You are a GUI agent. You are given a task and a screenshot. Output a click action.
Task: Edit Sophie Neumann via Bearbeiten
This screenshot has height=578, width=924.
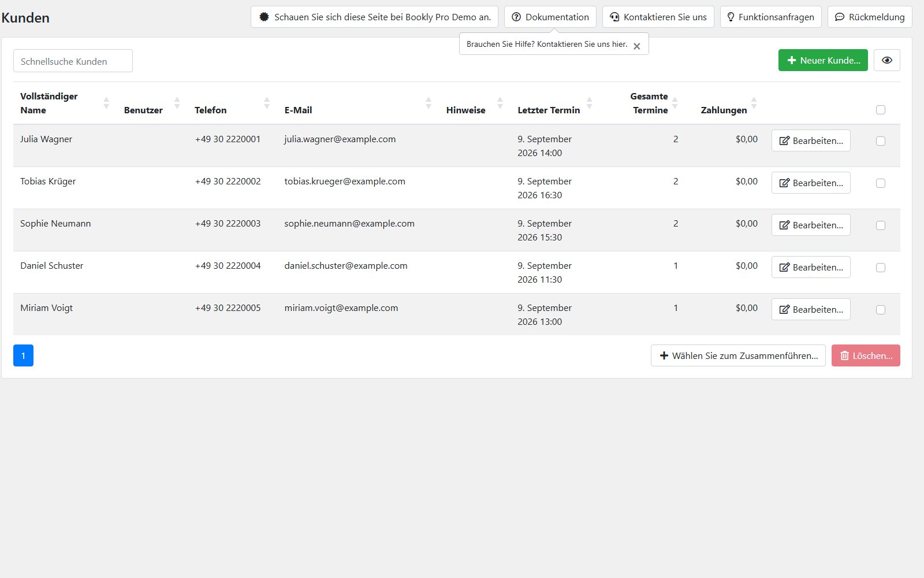[811, 225]
